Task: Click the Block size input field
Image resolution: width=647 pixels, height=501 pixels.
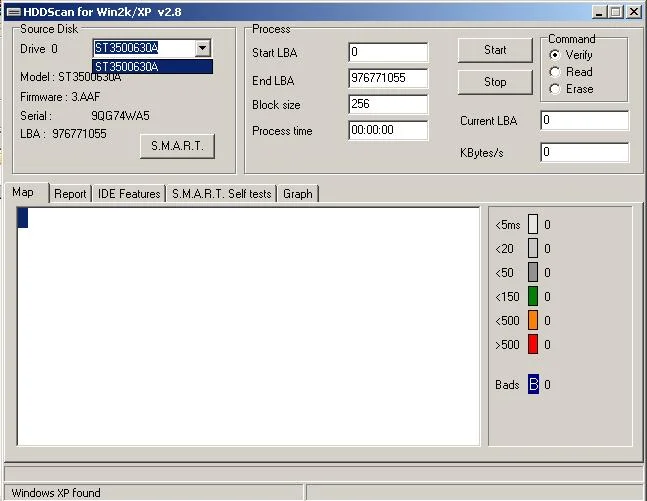Action: 388,104
